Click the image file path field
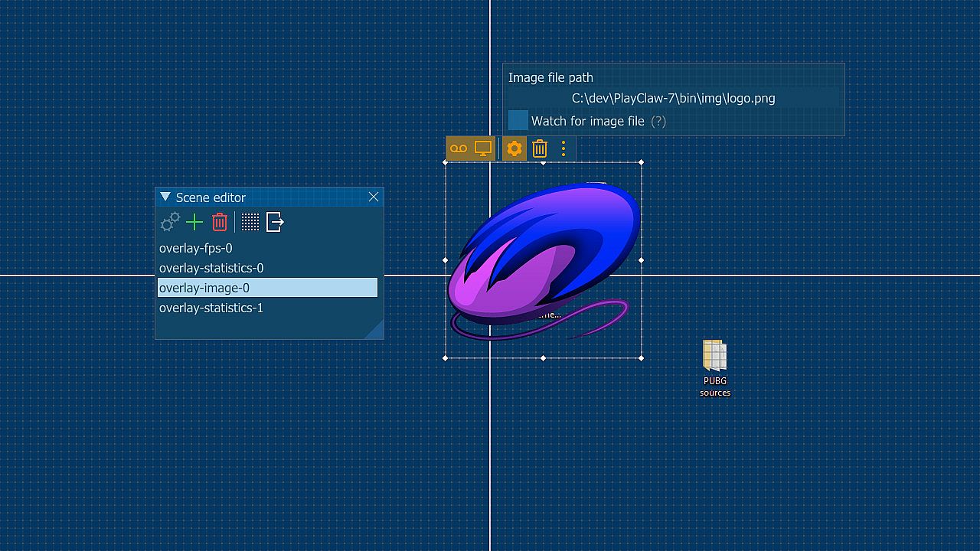Screen dimensions: 980x551 coord(673,99)
